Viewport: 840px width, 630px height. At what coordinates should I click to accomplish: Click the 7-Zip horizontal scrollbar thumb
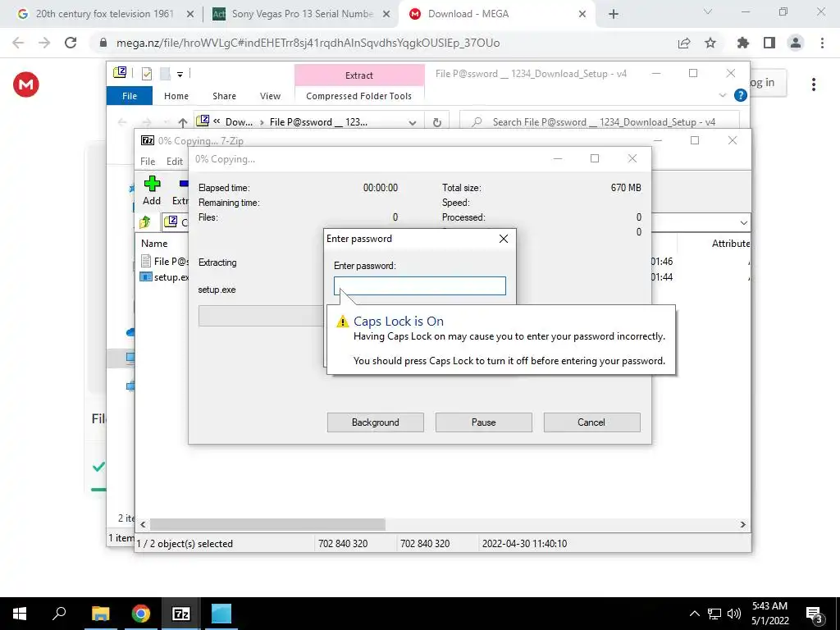[267, 524]
